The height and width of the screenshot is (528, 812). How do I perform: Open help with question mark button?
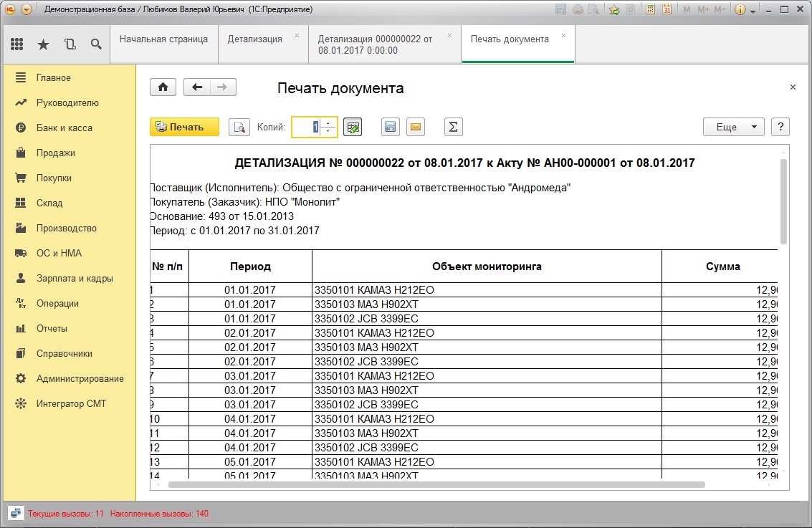coord(780,127)
